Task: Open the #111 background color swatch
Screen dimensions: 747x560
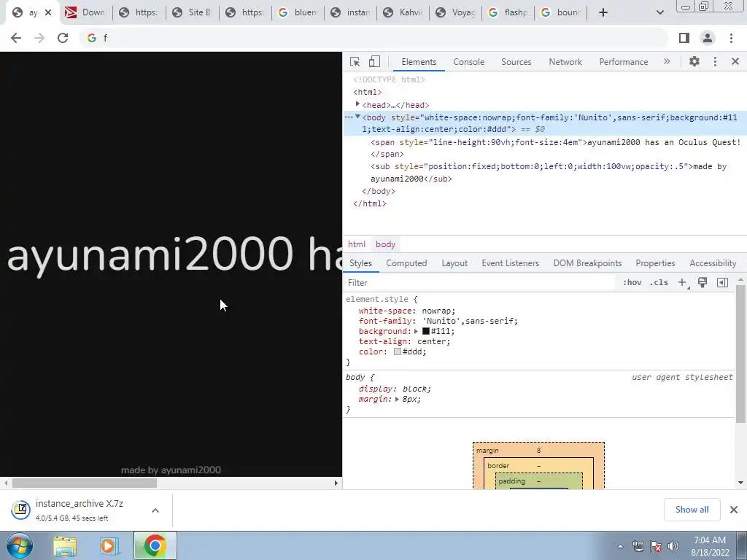Action: (426, 331)
